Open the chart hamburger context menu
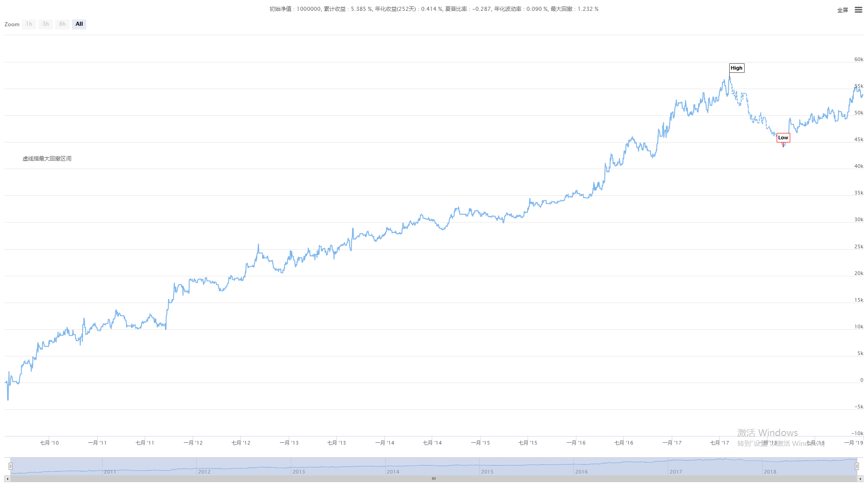868x488 pixels. point(858,9)
